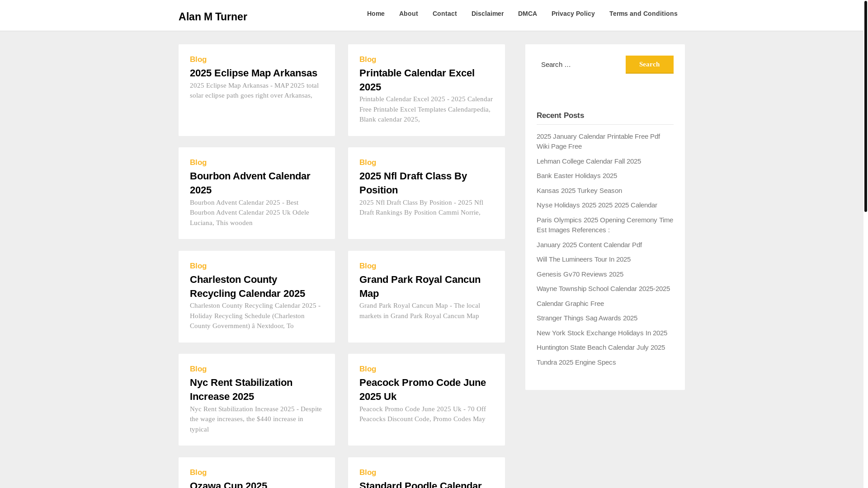Viewport: 868px width, 488px height.
Task: Open recent post Tundra 2025 Engine Specs
Action: click(x=576, y=362)
